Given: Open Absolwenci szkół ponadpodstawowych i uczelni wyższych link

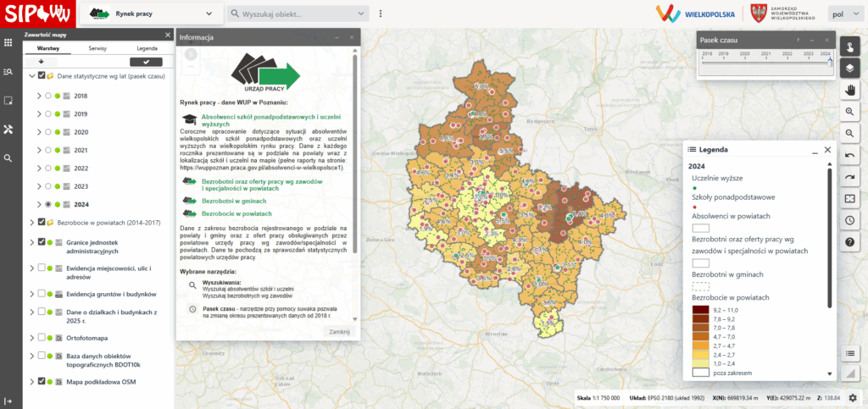Looking at the screenshot, I should pos(271,120).
